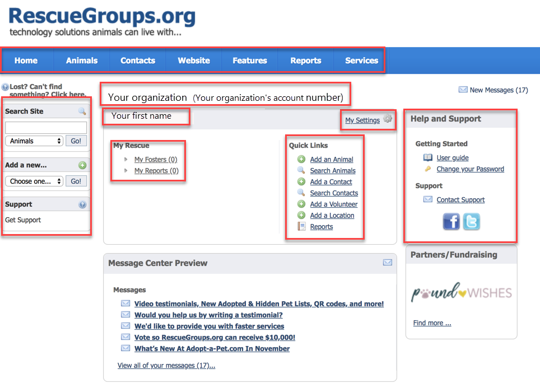
Task: Open the Animals menu tab
Action: [x=82, y=60]
